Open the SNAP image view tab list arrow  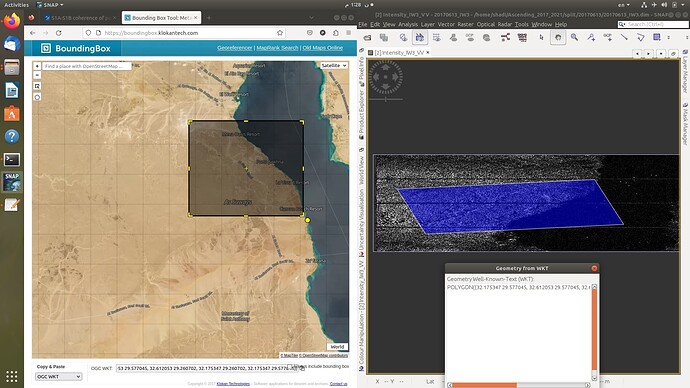pos(661,53)
